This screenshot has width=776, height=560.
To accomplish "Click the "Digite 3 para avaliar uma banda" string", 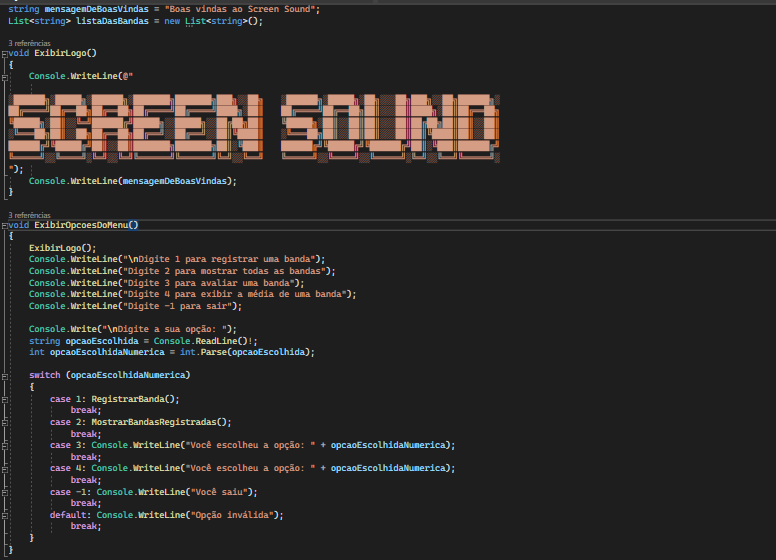I will [209, 283].
